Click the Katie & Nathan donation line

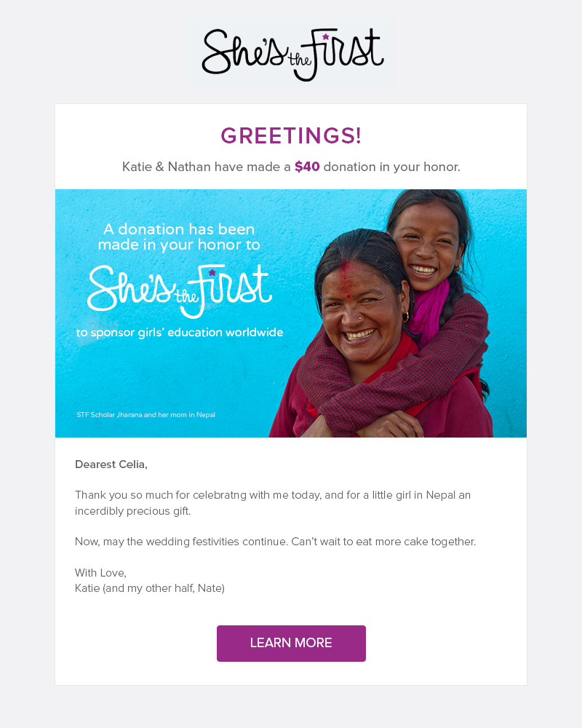[x=291, y=167]
